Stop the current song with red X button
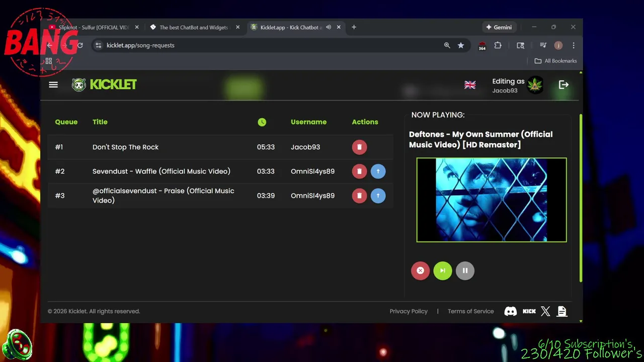 (420, 270)
